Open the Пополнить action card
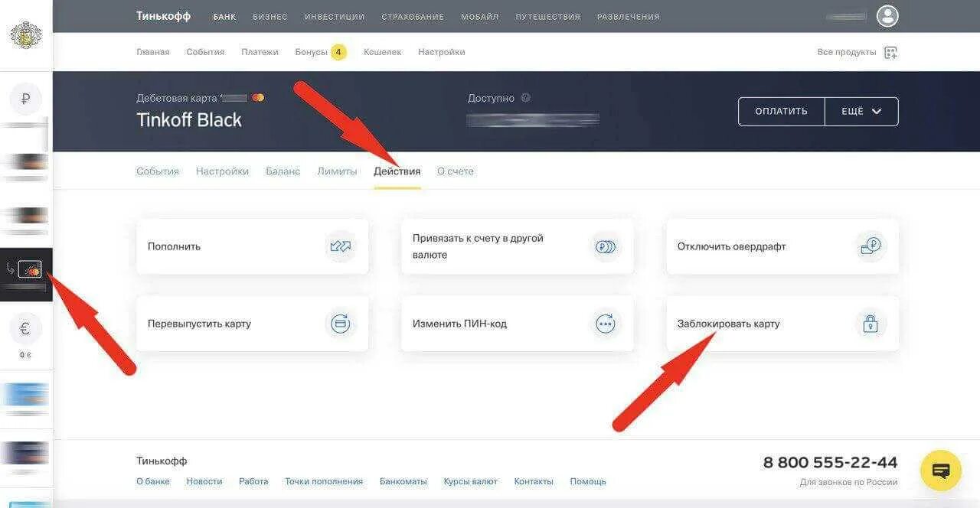 tap(252, 246)
